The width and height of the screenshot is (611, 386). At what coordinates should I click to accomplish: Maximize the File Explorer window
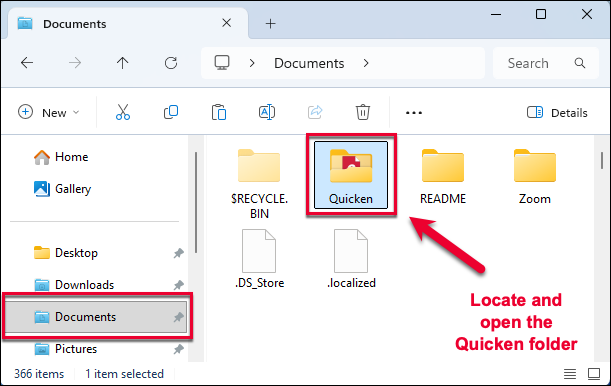click(x=541, y=14)
